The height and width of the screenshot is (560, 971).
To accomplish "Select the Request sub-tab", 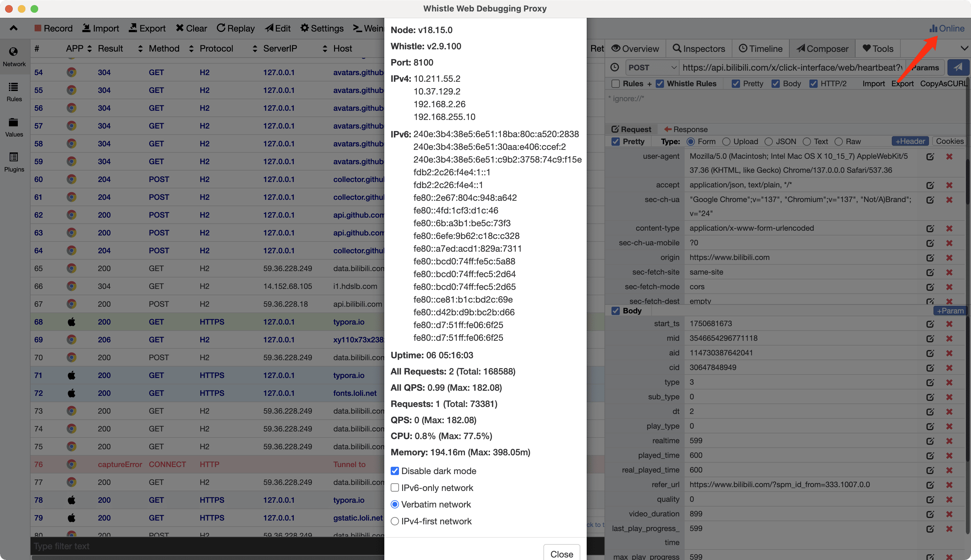I will [x=632, y=129].
